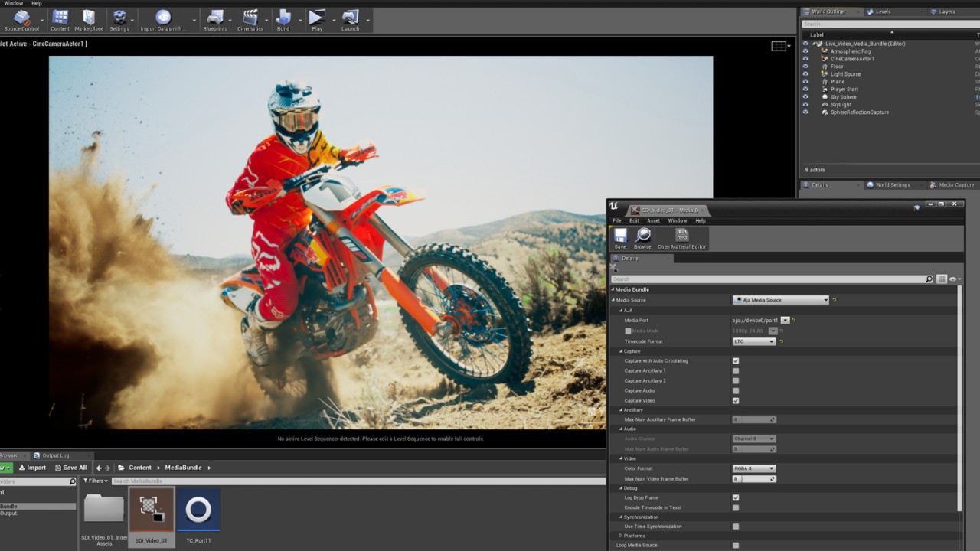Switch to the World Settings tab
This screenshot has height=551, width=980.
tap(892, 185)
